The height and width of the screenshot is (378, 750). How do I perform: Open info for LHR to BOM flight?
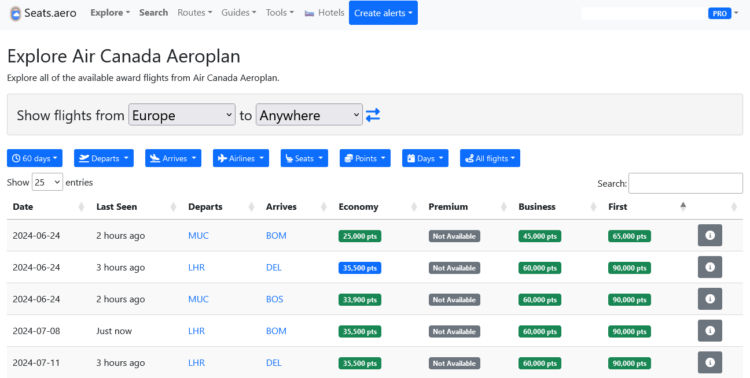[x=710, y=331]
